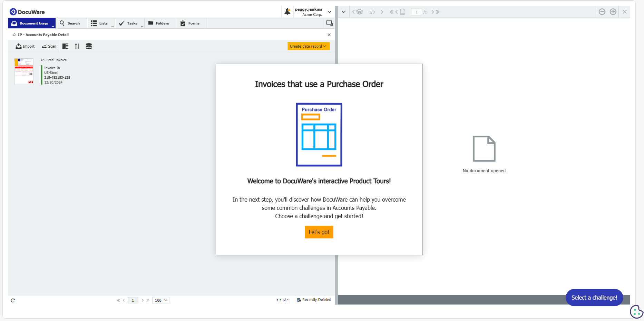
Task: Switch to the Forms tab
Action: (190, 23)
